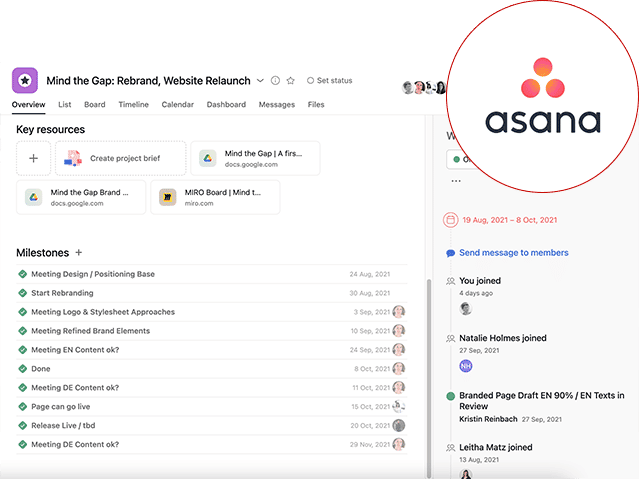
Task: Click avatar under 'You joined'
Action: tap(465, 309)
